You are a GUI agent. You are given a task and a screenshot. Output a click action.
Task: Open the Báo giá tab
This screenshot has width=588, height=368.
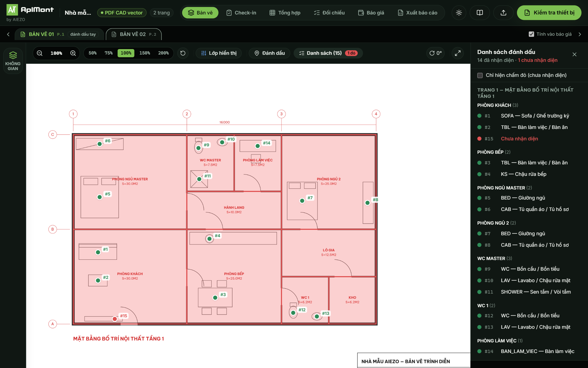pos(371,13)
